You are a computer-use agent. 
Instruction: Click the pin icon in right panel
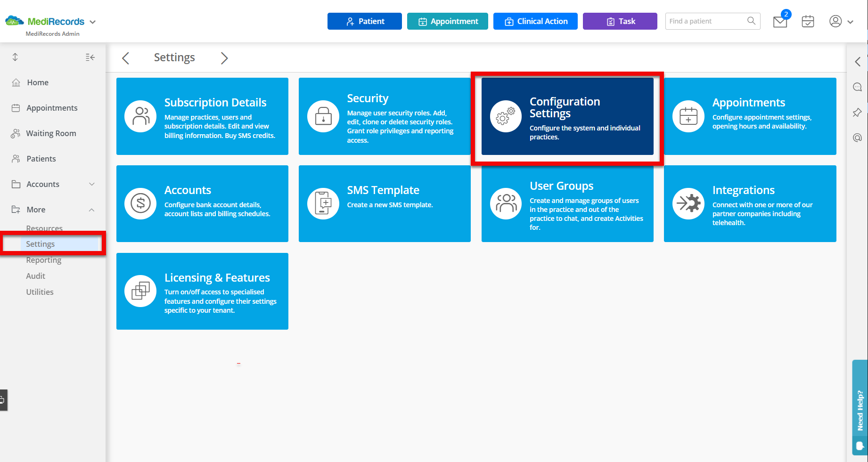pyautogui.click(x=858, y=113)
